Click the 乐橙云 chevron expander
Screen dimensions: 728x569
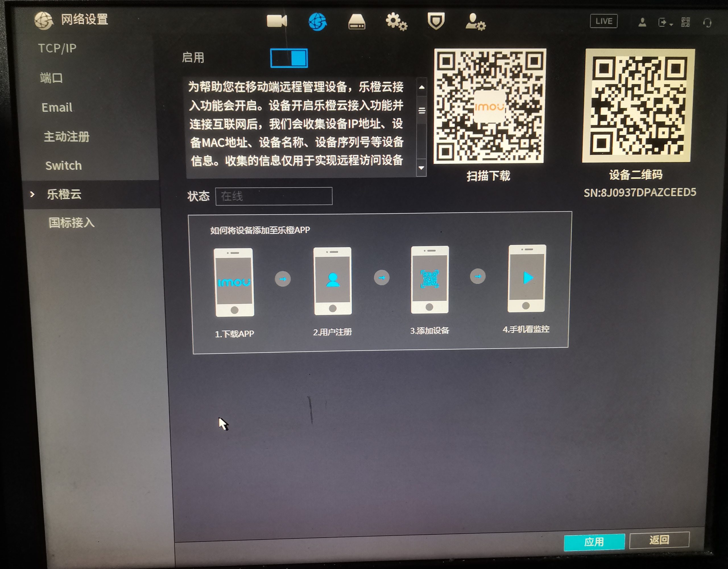[x=32, y=194]
